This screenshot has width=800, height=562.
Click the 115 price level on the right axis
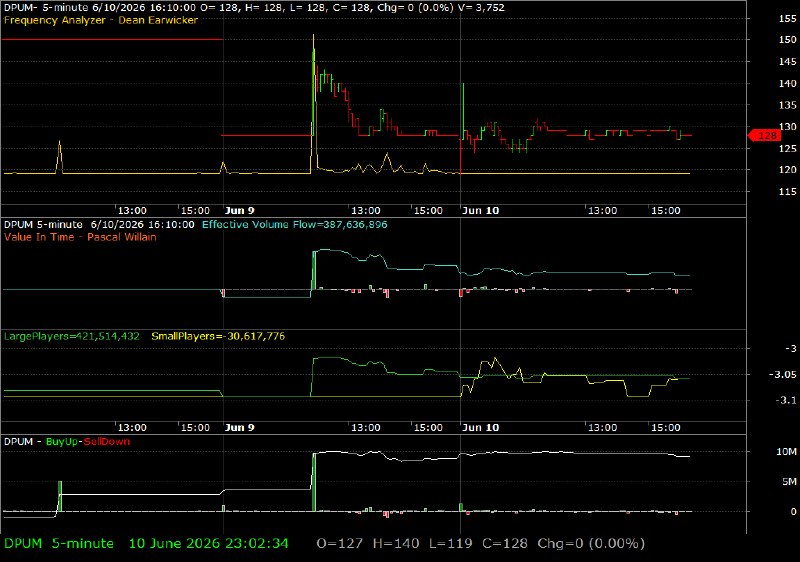pyautogui.click(x=787, y=192)
